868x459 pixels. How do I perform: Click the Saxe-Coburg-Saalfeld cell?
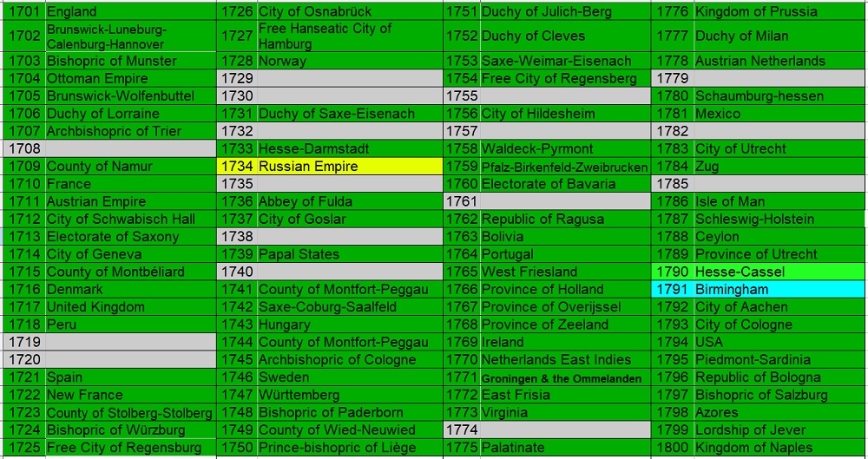(350, 307)
